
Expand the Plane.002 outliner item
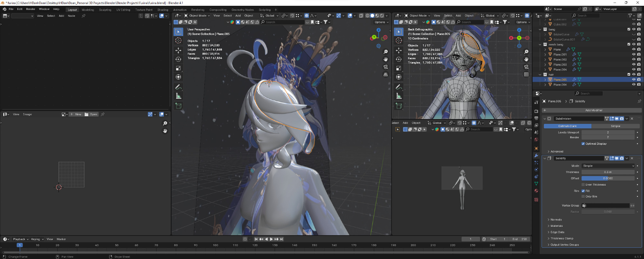point(545,60)
